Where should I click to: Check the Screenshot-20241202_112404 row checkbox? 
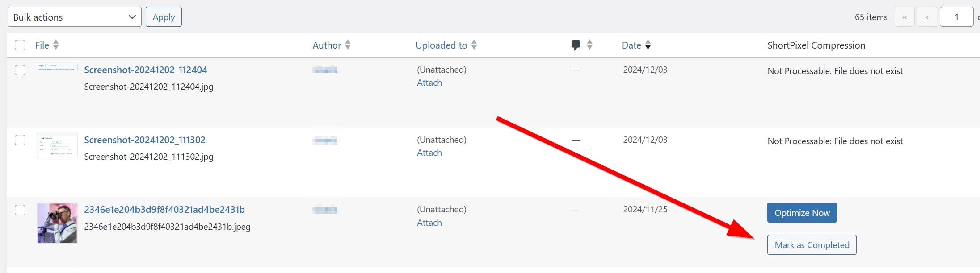click(20, 70)
